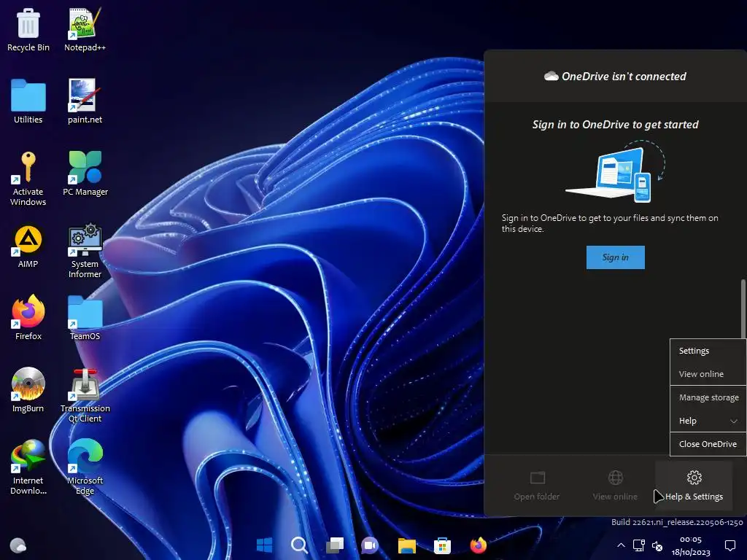Open the notification center icon
This screenshot has width=747, height=560.
[x=729, y=545]
